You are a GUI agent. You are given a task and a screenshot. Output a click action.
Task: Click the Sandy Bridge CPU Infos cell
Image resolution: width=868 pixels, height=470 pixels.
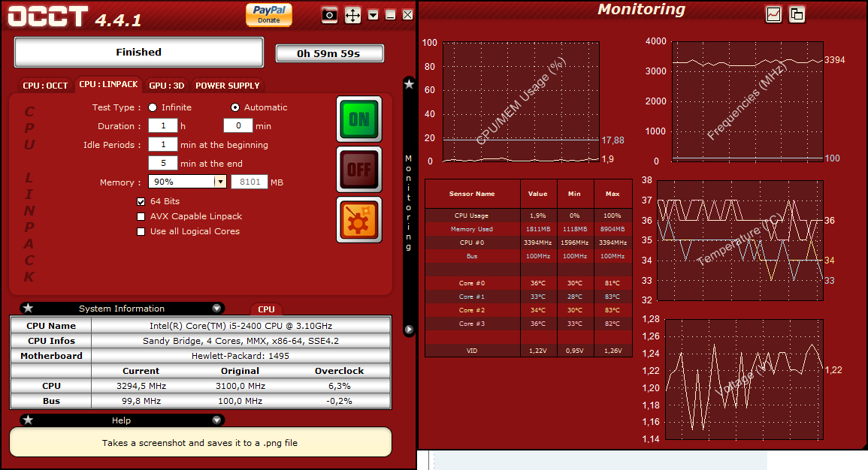(240, 341)
